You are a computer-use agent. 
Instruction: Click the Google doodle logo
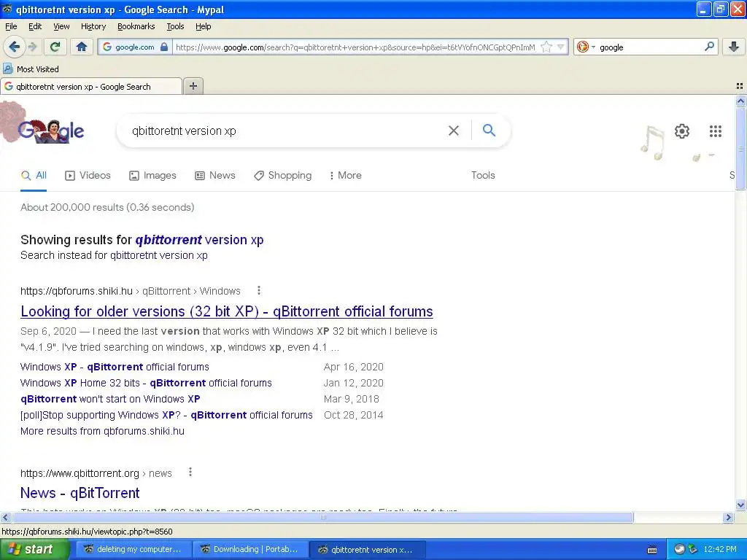(51, 130)
